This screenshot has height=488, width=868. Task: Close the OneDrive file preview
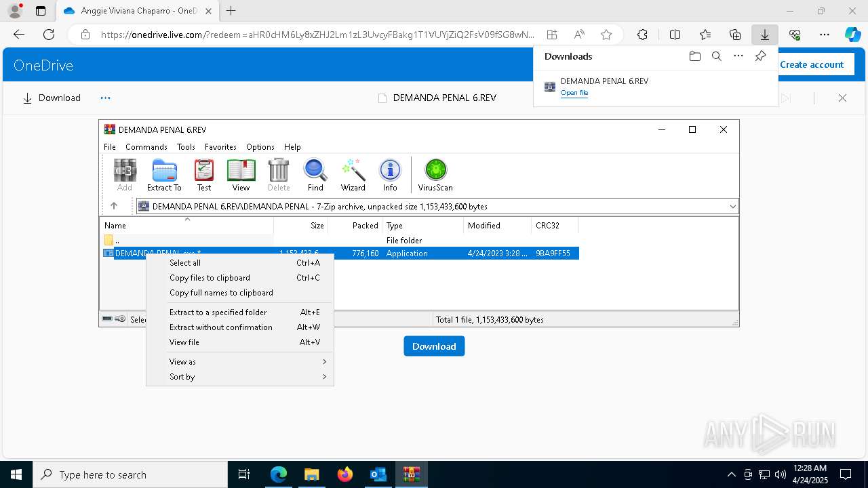coord(842,98)
